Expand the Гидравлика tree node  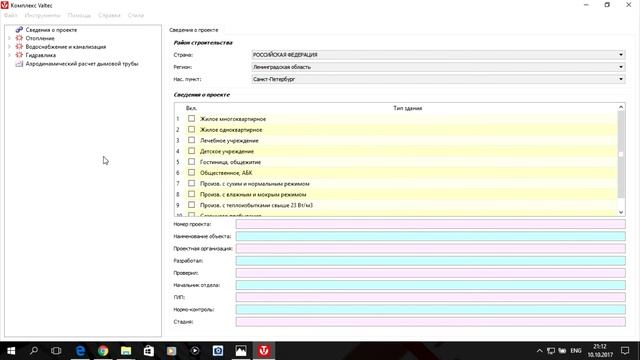(9, 55)
